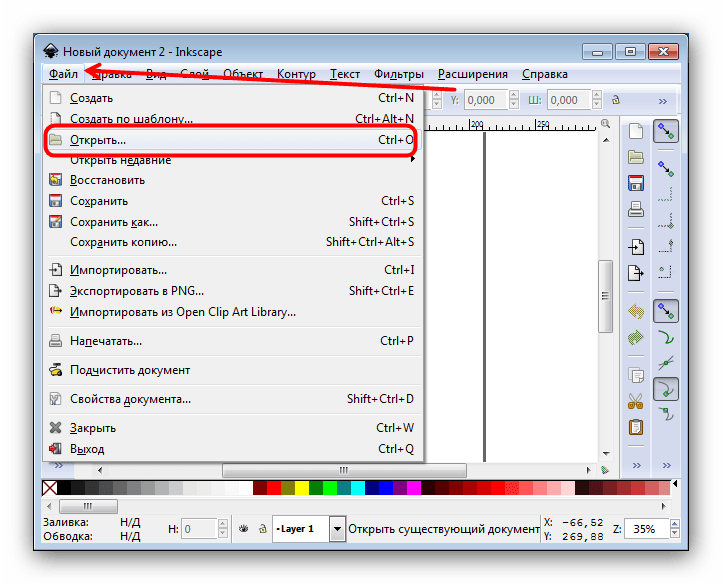
Task: Open the Расширения menu
Action: (473, 74)
